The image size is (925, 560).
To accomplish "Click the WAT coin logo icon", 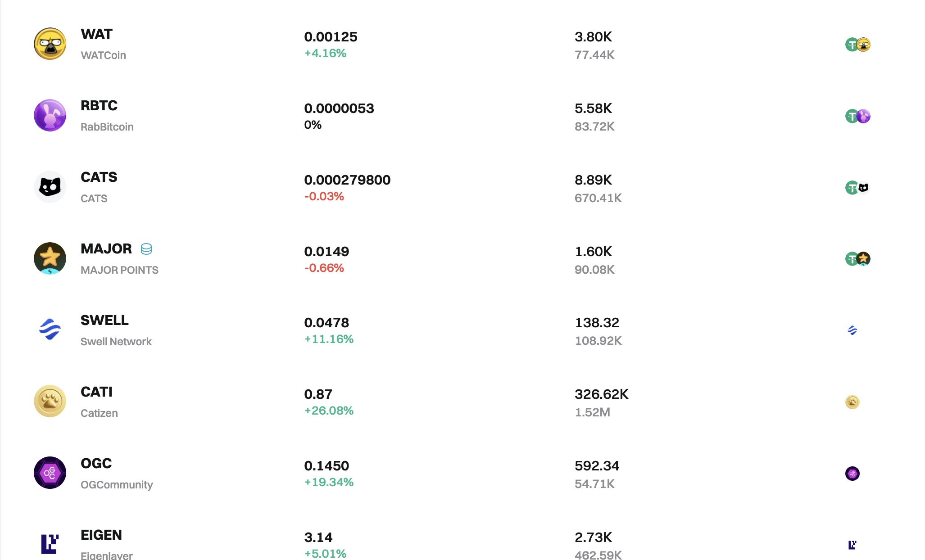I will coord(50,44).
